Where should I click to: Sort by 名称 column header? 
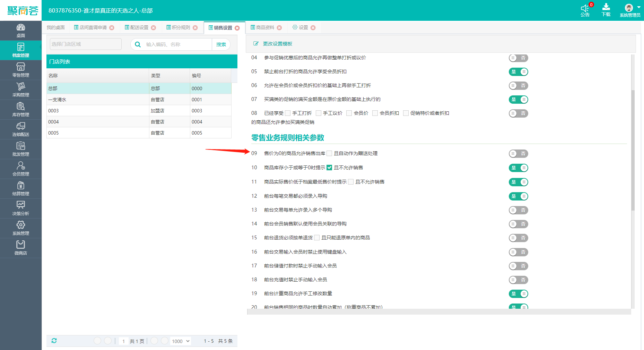tap(98, 76)
